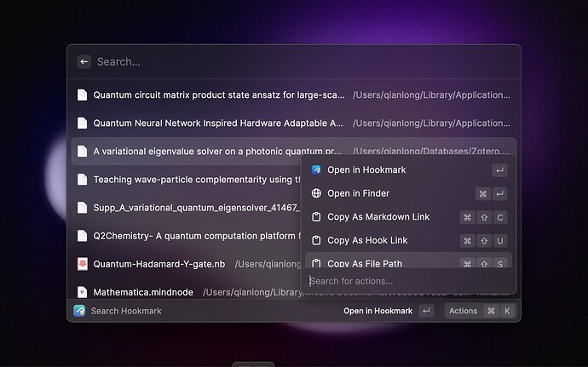Select Teaching wave-particle complementarity result

tap(187, 180)
